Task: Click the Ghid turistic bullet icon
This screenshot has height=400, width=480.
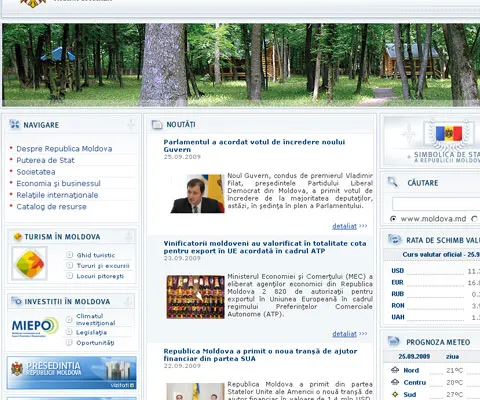Action: (69, 255)
